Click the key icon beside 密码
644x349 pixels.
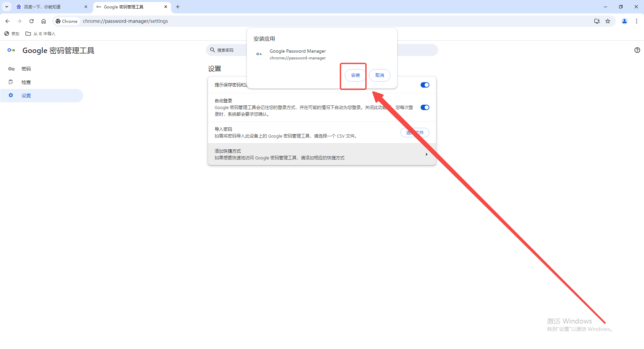[x=11, y=69]
